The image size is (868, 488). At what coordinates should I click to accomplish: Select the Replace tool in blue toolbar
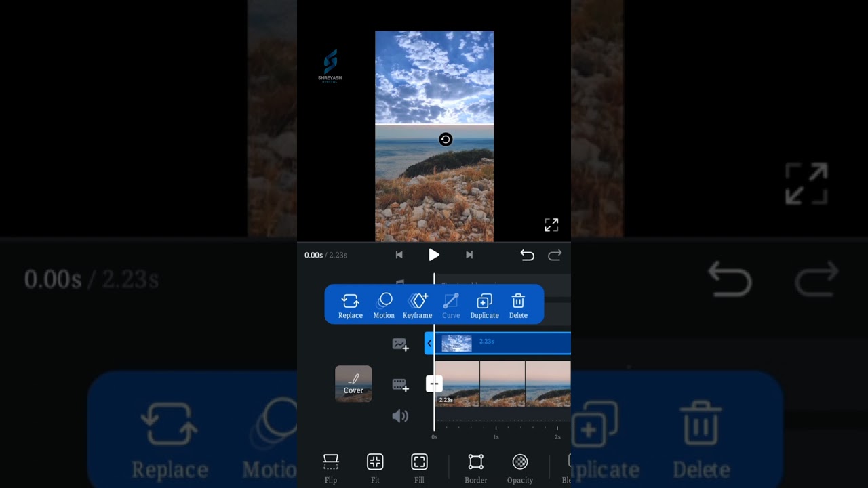pyautogui.click(x=350, y=306)
